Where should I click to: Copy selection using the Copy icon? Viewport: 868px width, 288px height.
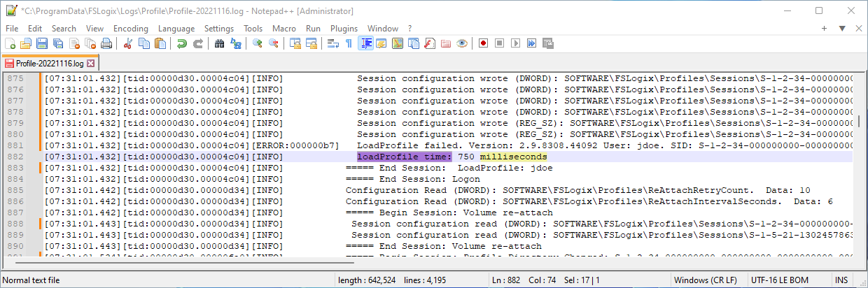(x=143, y=43)
